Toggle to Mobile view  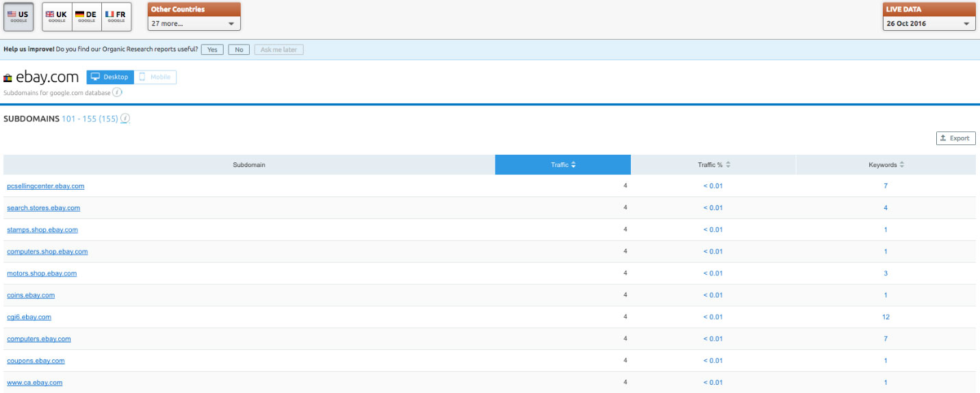155,77
